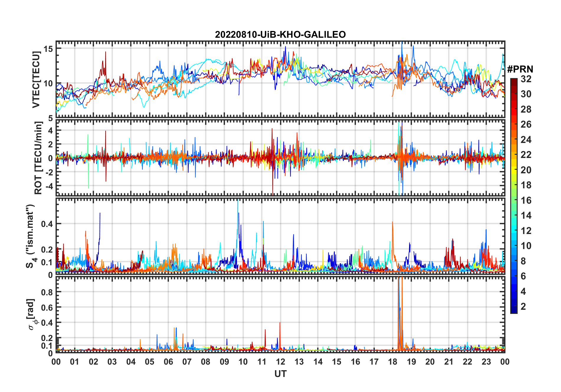Click colorbar tick label 26
The height and width of the screenshot is (392, 561).
tap(526, 124)
